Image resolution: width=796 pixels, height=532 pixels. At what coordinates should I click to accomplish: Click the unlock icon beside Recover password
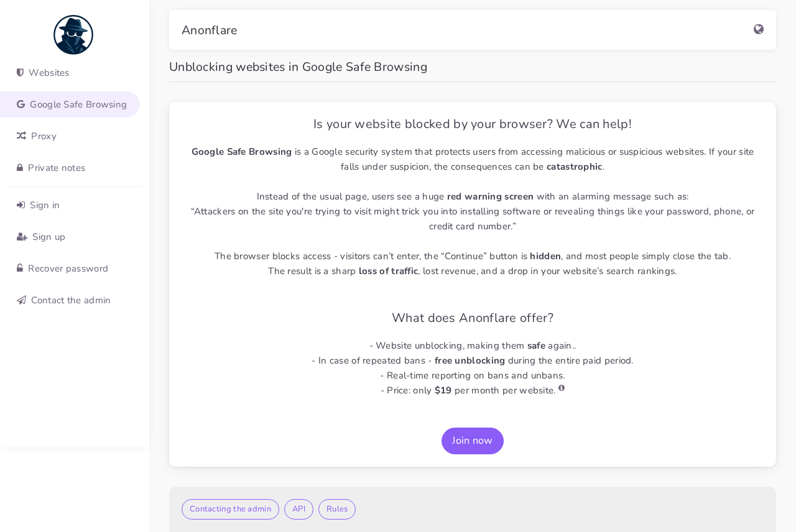click(20, 268)
